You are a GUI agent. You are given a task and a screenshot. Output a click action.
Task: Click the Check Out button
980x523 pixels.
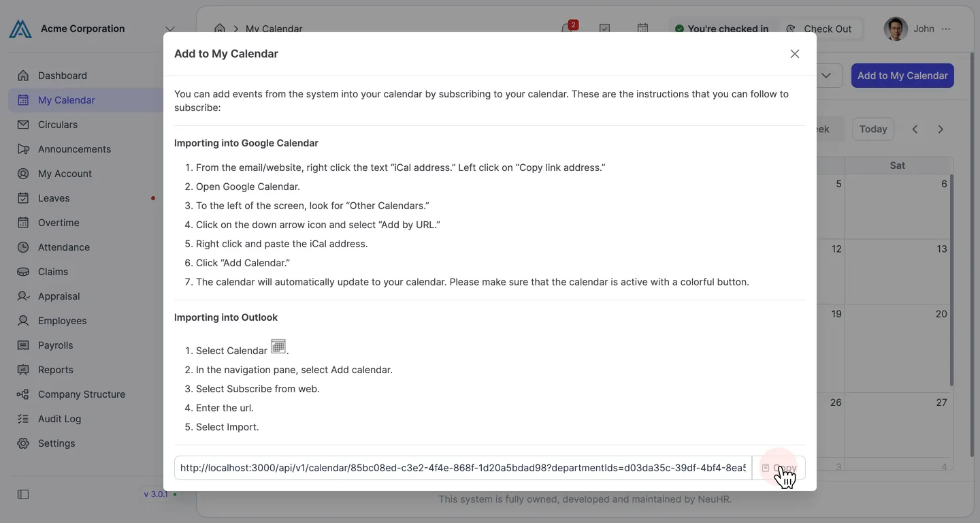(x=819, y=29)
